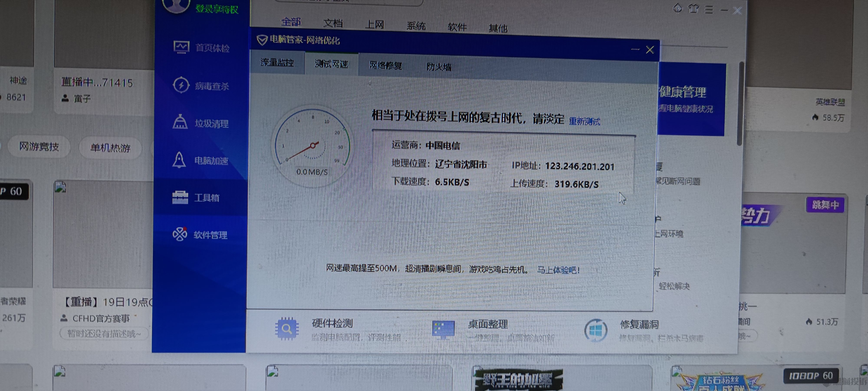Close the 网络优化 dialog

[650, 50]
